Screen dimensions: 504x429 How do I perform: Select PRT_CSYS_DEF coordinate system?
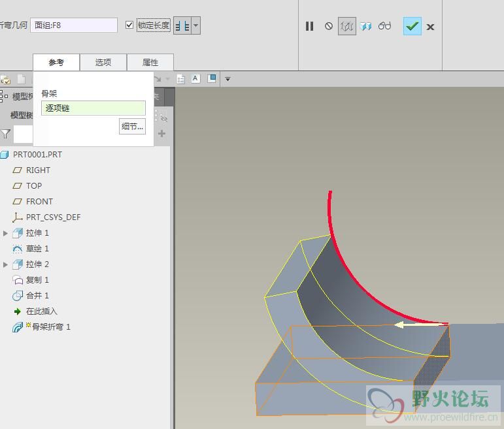tap(53, 217)
